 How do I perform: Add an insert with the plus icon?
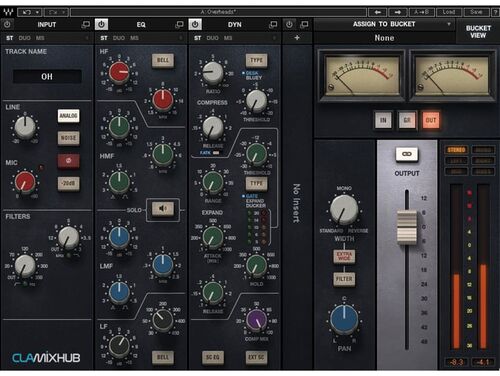297,38
